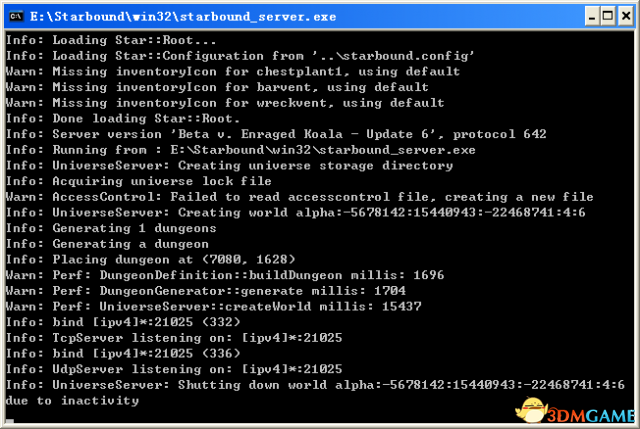Click the 3DMGAME watermark text
Screen dimensions: 640x429
point(591,416)
